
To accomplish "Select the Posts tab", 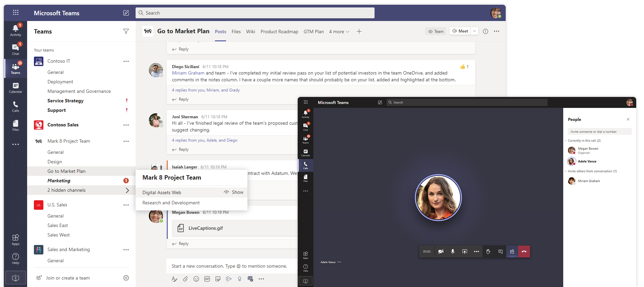I will tap(220, 32).
